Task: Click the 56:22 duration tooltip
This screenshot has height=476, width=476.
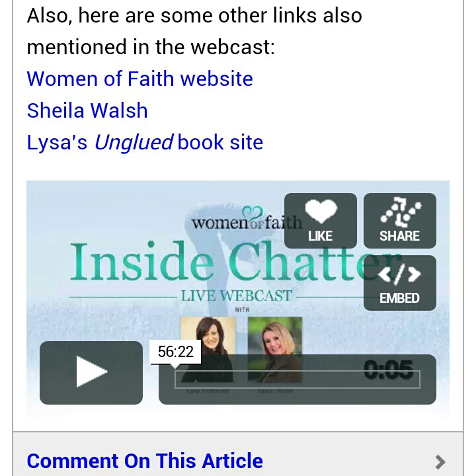Action: point(175,352)
